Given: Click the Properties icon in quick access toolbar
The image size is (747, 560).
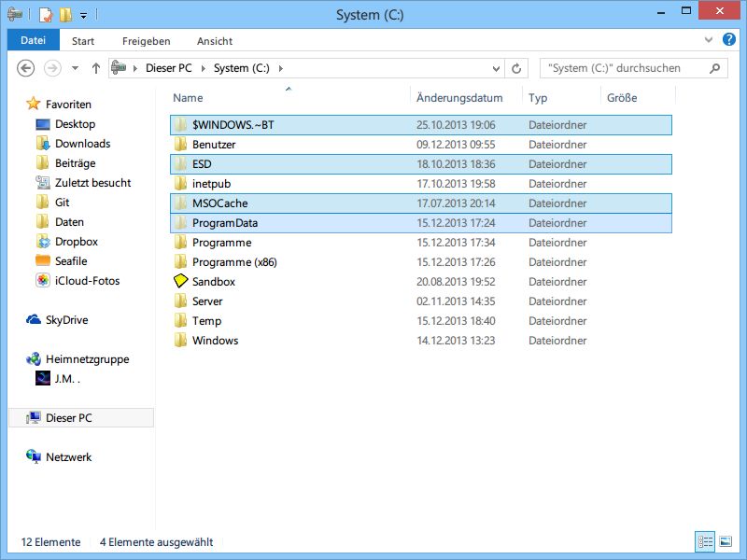Looking at the screenshot, I should coord(45,14).
